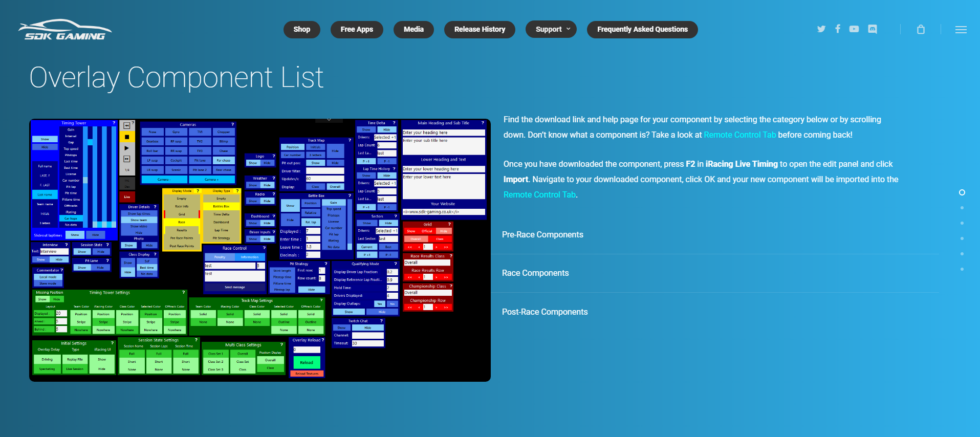Open Lap Time History Drivers selector

[x=385, y=183]
